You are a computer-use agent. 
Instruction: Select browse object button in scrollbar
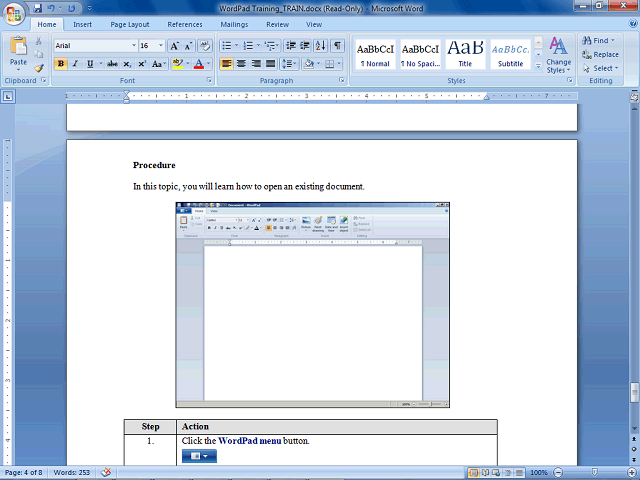pyautogui.click(x=634, y=449)
